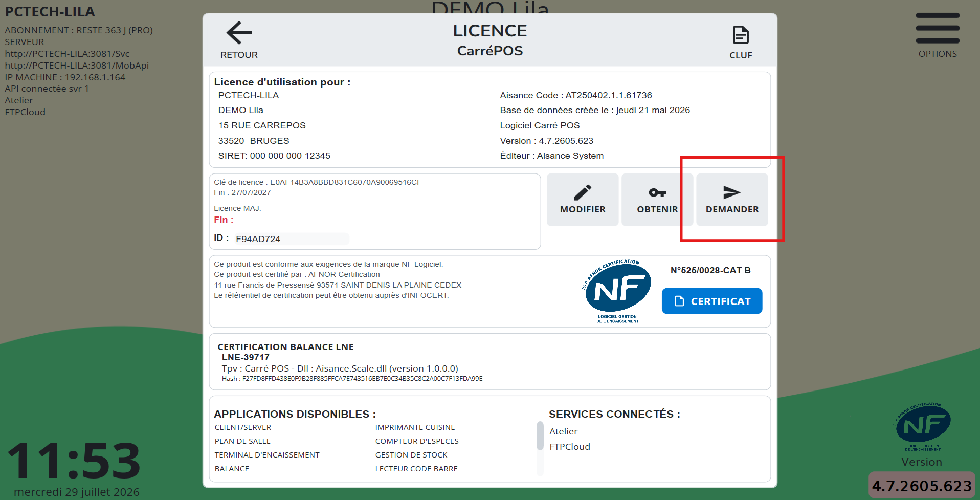Click the Hash line of LNE certification
The width and height of the screenshot is (980, 500).
[352, 379]
